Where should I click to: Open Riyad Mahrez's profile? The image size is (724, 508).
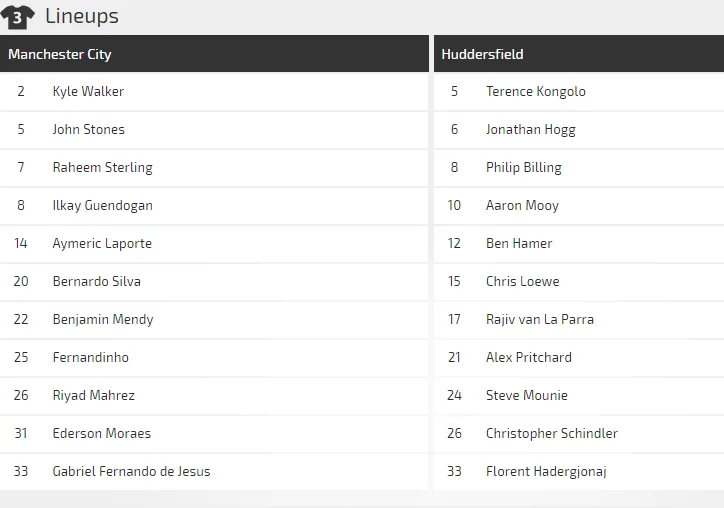(x=93, y=395)
